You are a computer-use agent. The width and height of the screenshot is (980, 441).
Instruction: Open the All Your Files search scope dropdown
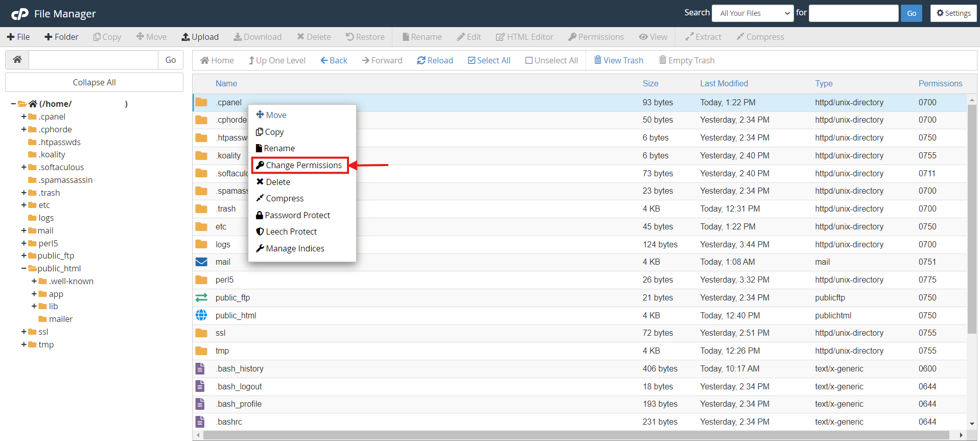click(x=753, y=13)
